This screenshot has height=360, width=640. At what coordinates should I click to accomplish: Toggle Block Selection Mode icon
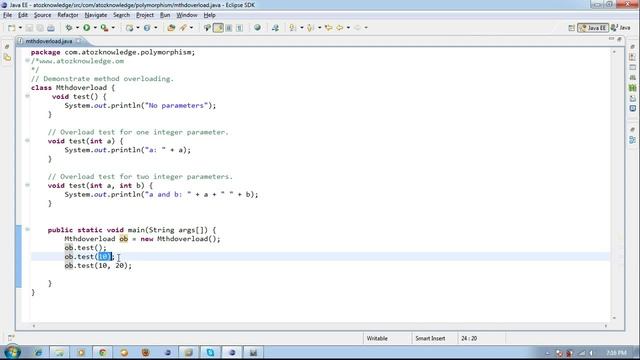(229, 28)
